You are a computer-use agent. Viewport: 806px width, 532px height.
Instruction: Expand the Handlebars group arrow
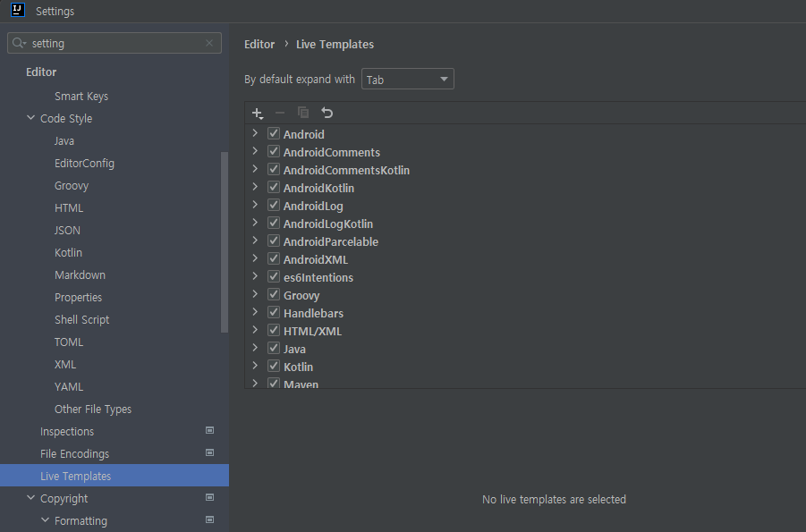tap(255, 312)
